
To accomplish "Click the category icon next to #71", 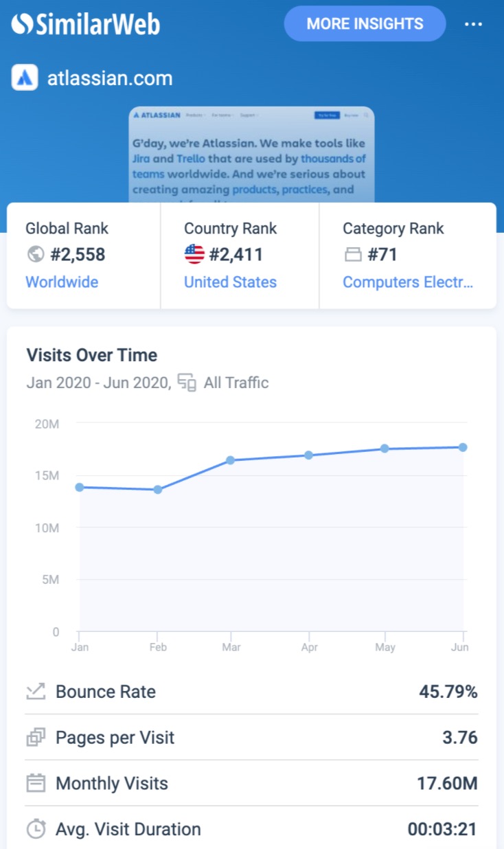I will pyautogui.click(x=353, y=256).
